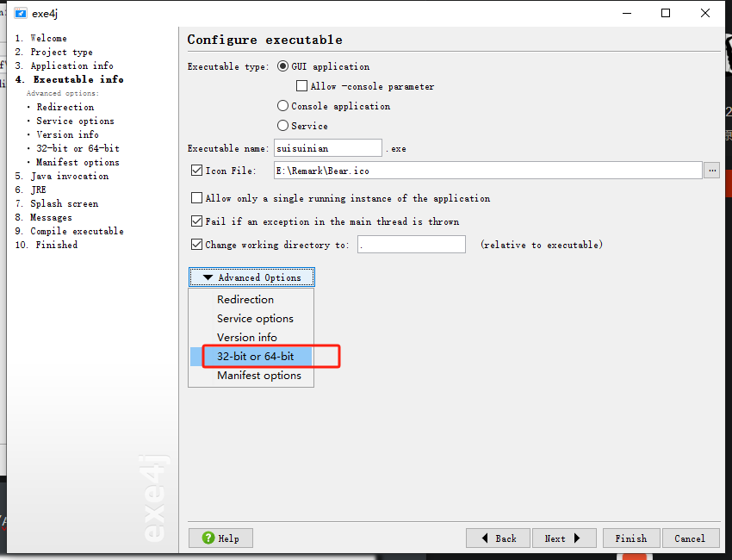
Task: Select Redirection in the dropdown menu
Action: click(x=245, y=300)
